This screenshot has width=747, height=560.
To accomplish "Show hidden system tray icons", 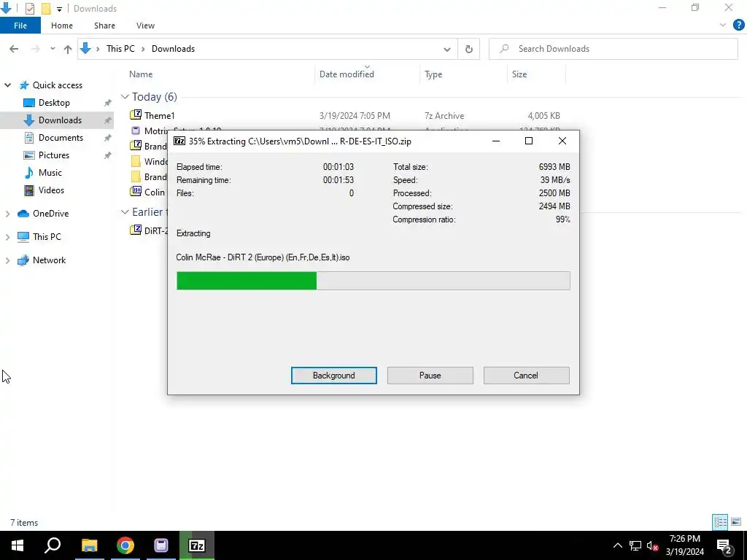I will (617, 545).
